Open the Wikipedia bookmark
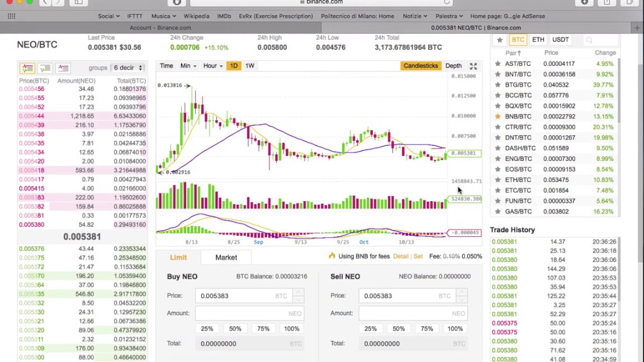Image resolution: width=644 pixels, height=362 pixels. point(196,16)
